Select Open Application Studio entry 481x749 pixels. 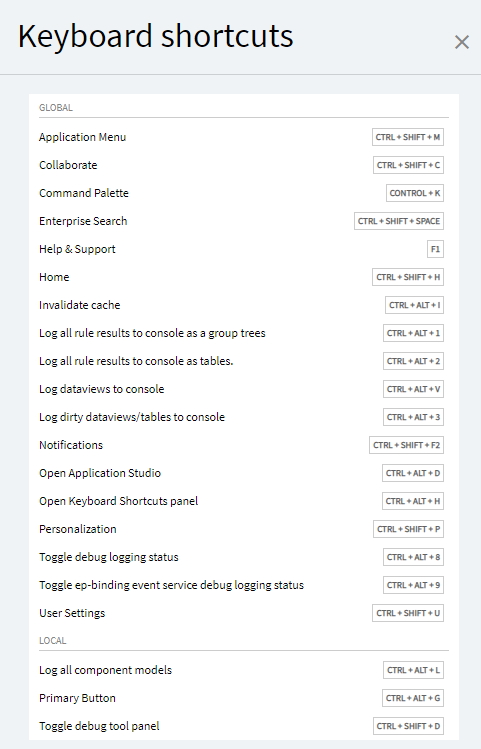point(244,473)
